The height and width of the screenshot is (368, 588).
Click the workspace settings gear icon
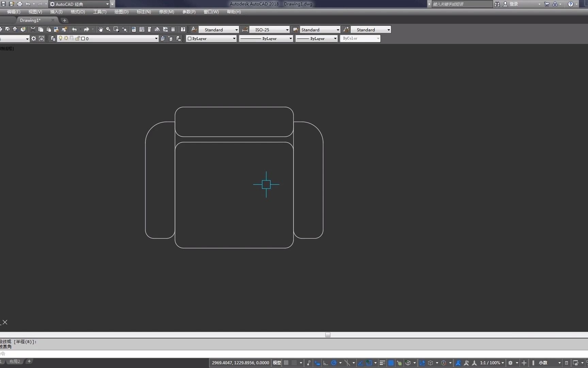[33, 39]
